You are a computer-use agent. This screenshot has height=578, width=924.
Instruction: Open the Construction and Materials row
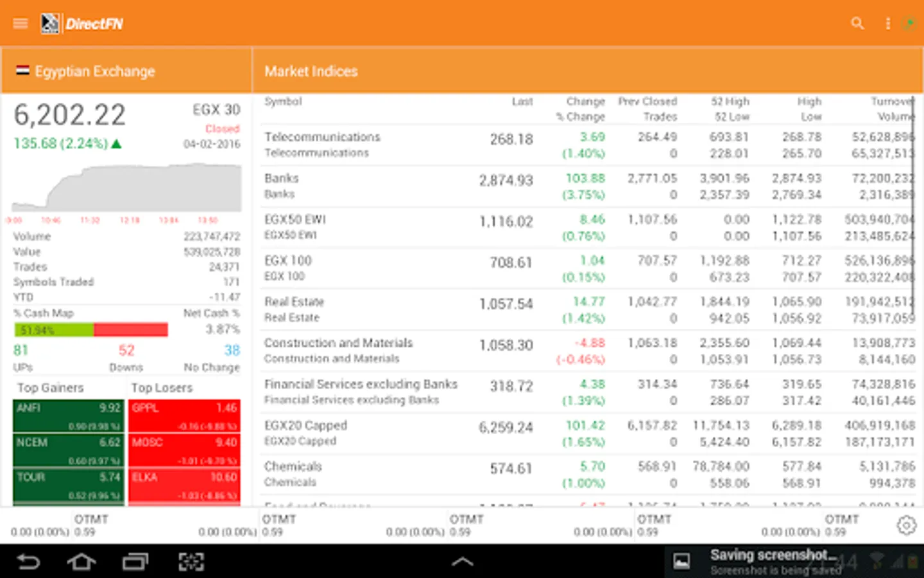point(589,351)
